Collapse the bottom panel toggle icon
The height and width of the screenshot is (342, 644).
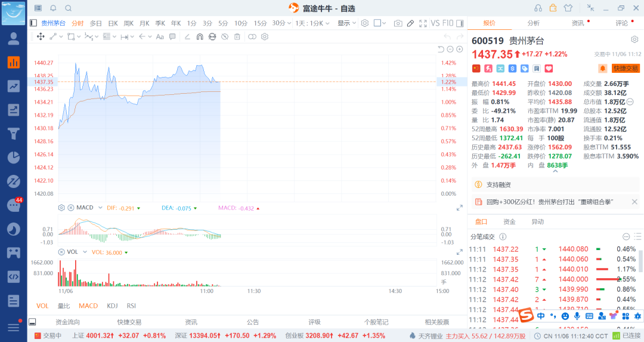coord(32,322)
